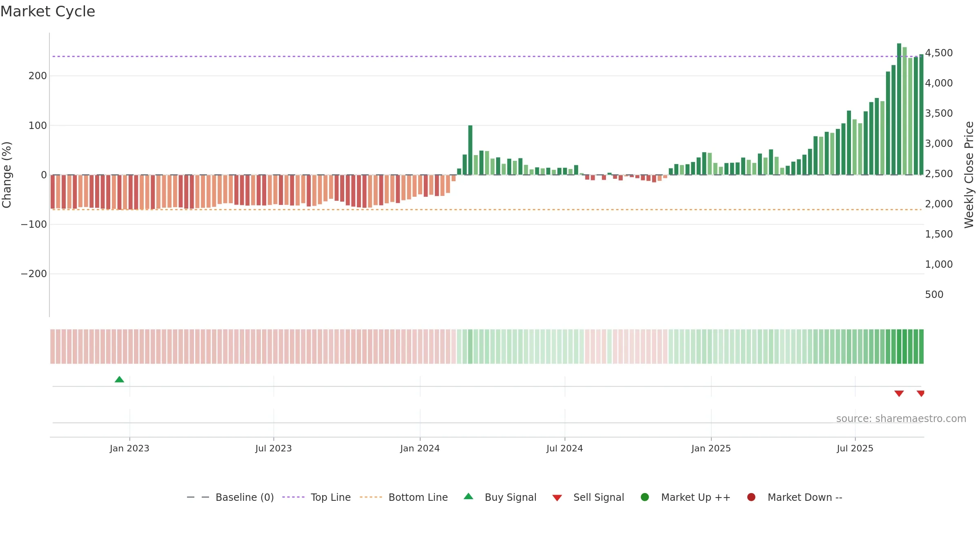Click the Jan 2023 axis label
The height and width of the screenshot is (551, 980).
pyautogui.click(x=129, y=449)
